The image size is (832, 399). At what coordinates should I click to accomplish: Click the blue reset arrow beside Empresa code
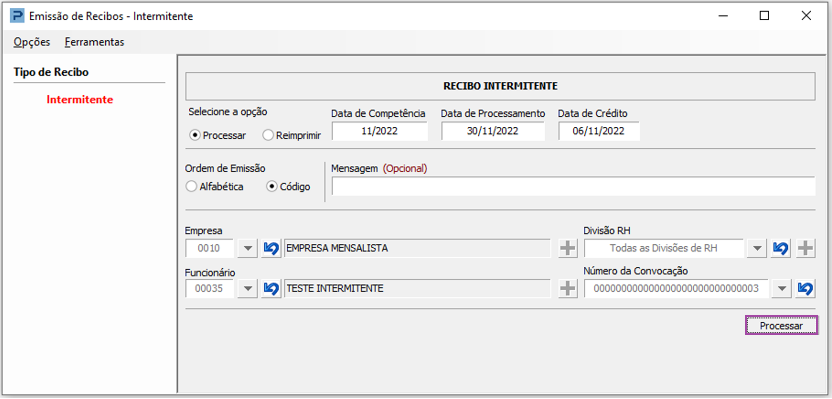[271, 248]
